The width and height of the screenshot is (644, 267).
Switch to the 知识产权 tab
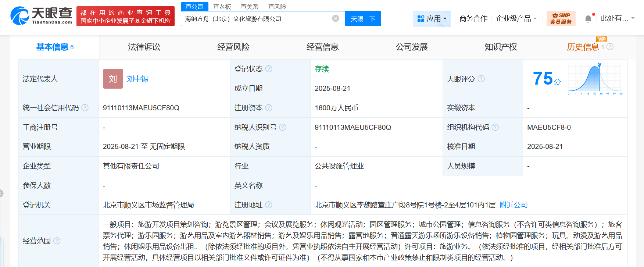pyautogui.click(x=501, y=47)
